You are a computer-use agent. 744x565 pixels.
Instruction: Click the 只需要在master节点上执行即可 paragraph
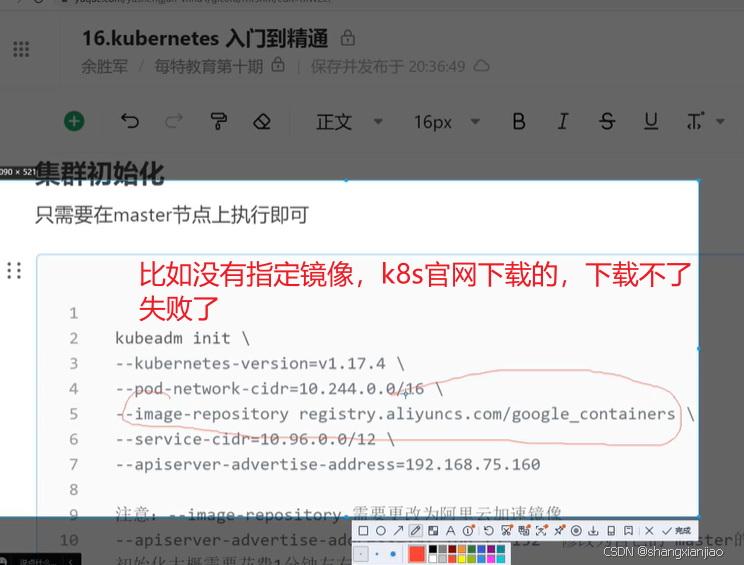[172, 215]
